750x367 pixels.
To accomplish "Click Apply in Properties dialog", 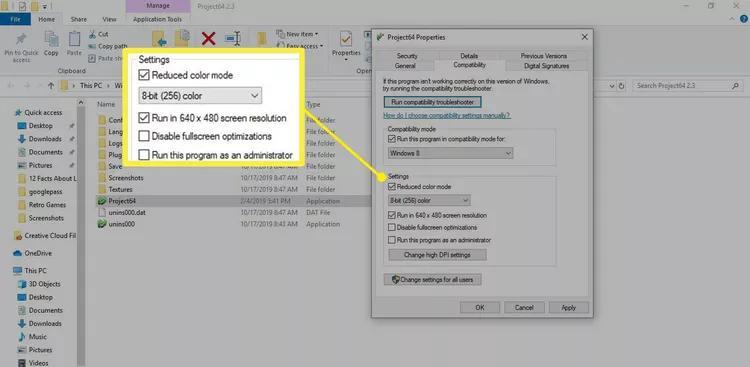I will 569,308.
